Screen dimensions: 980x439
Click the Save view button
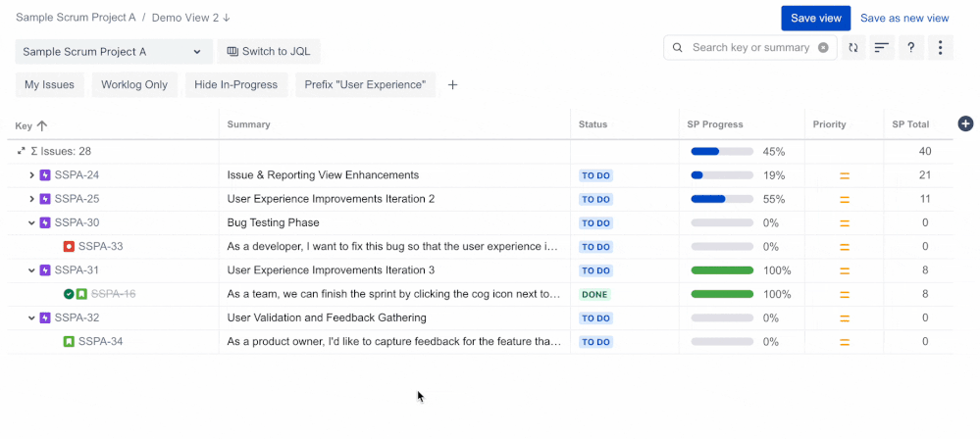tap(815, 18)
